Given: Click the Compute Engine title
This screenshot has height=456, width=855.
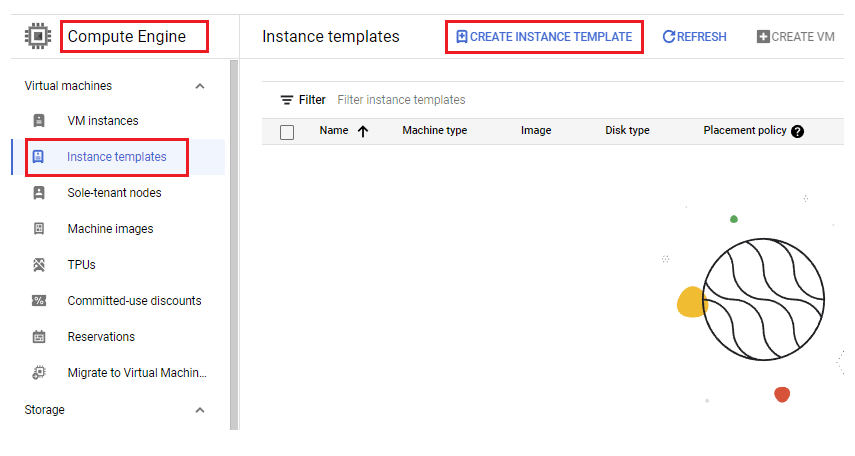Looking at the screenshot, I should 127,36.
